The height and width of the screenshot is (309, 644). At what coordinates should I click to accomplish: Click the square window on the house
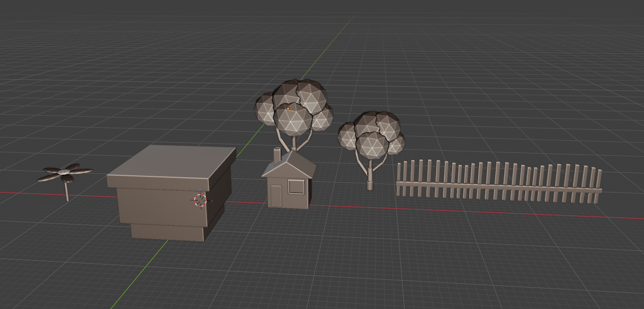click(x=295, y=186)
